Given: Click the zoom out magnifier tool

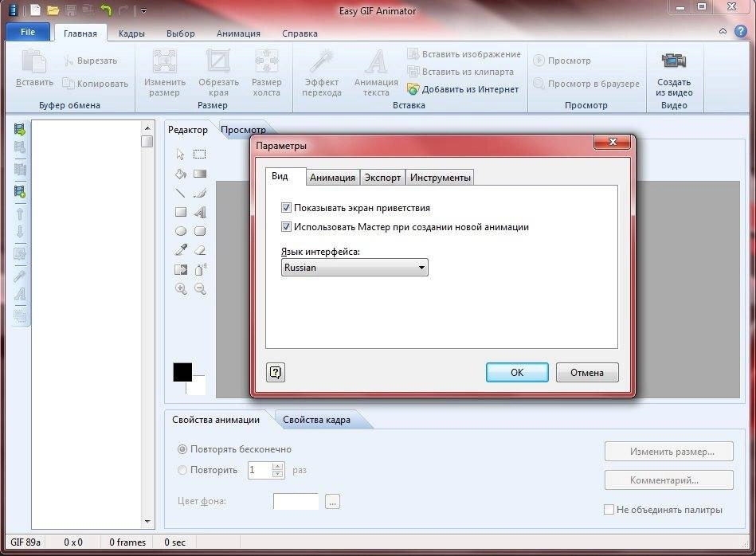Looking at the screenshot, I should tap(200, 289).
